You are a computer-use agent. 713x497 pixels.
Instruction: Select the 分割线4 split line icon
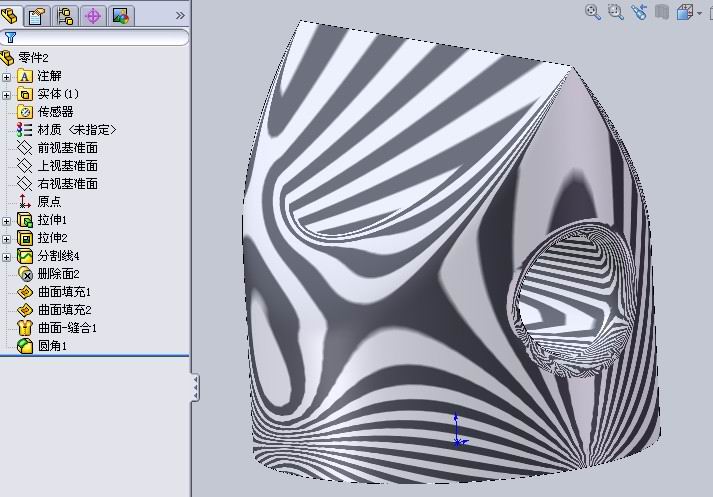pos(25,256)
